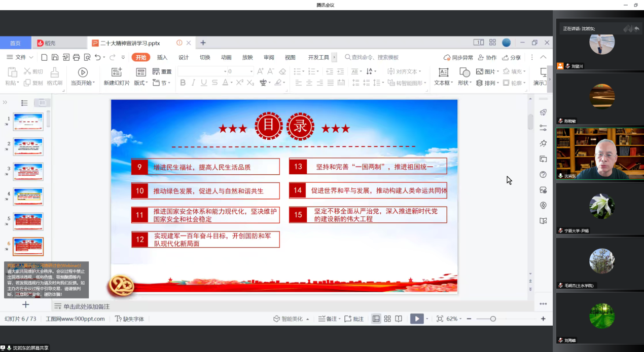The image size is (644, 352).
Task: Toggle the notes (备注) pane in status bar
Action: click(328, 319)
